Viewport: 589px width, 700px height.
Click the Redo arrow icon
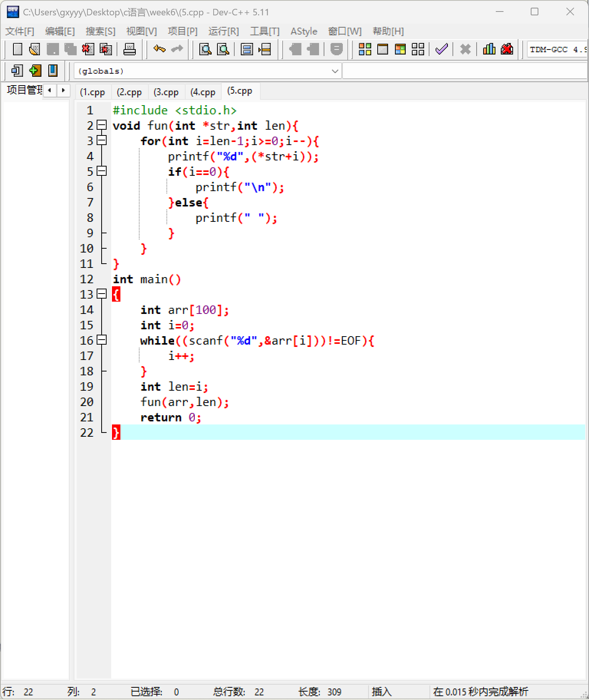177,49
